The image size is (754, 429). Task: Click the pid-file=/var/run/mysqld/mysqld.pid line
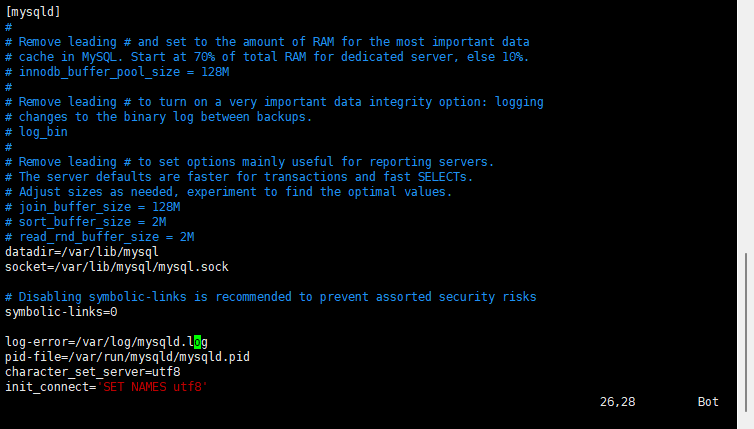[127, 357]
